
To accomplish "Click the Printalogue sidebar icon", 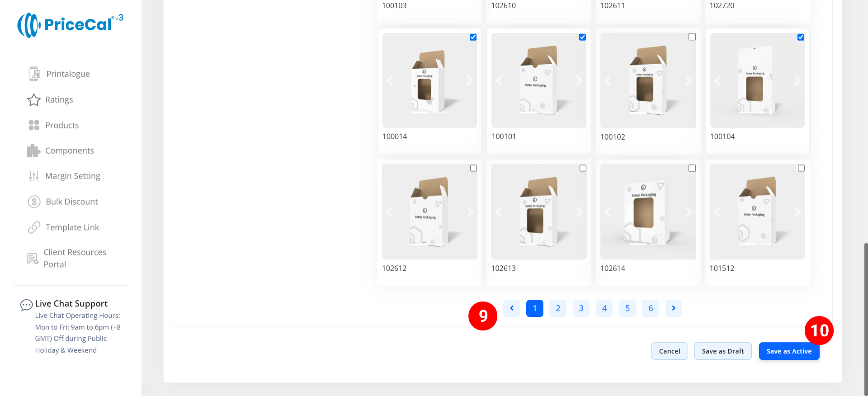I will [34, 74].
